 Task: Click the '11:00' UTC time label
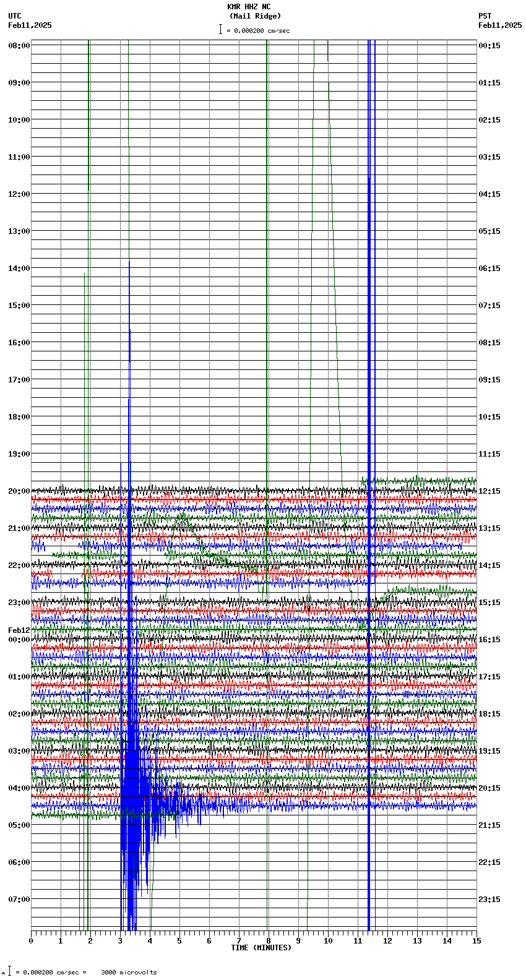point(19,157)
